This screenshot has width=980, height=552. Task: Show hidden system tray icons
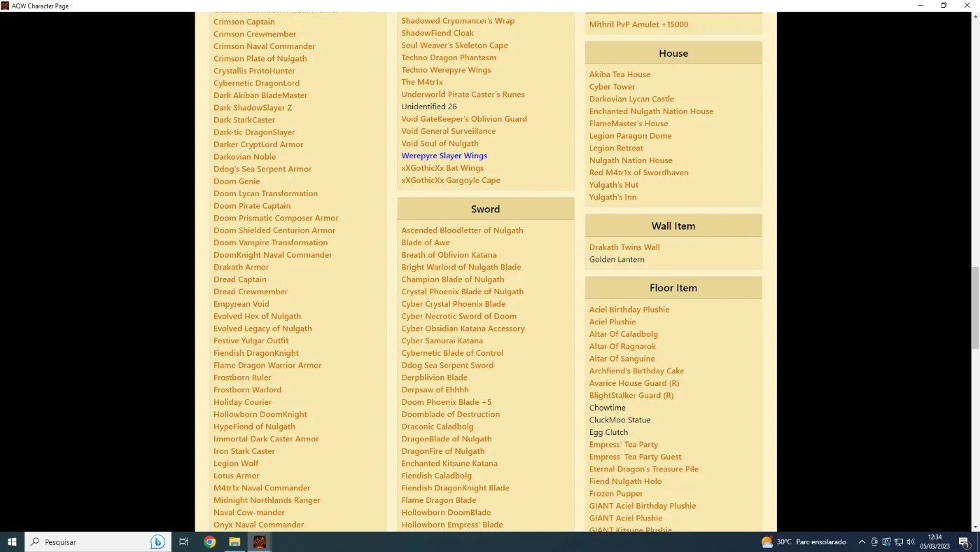pyautogui.click(x=862, y=541)
